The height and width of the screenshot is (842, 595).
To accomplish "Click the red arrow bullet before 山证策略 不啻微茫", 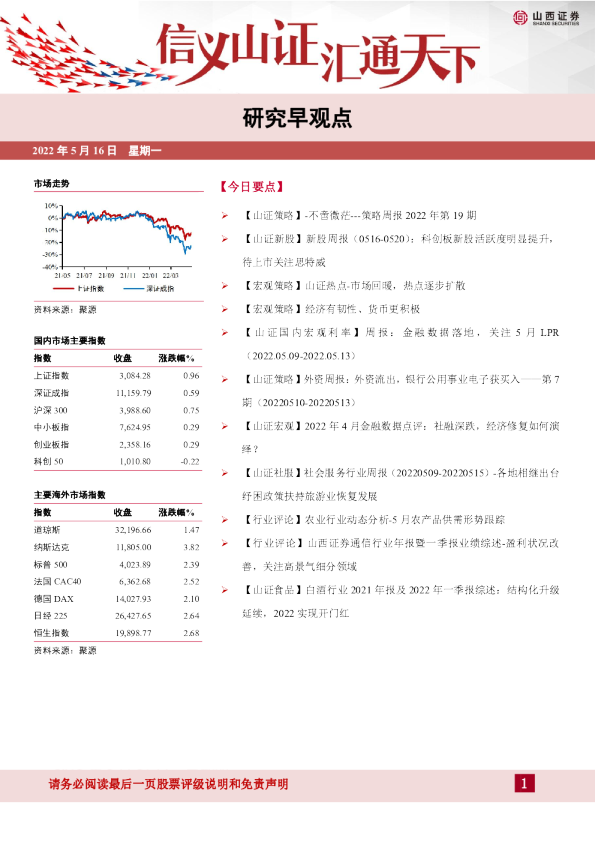I will pyautogui.click(x=225, y=216).
